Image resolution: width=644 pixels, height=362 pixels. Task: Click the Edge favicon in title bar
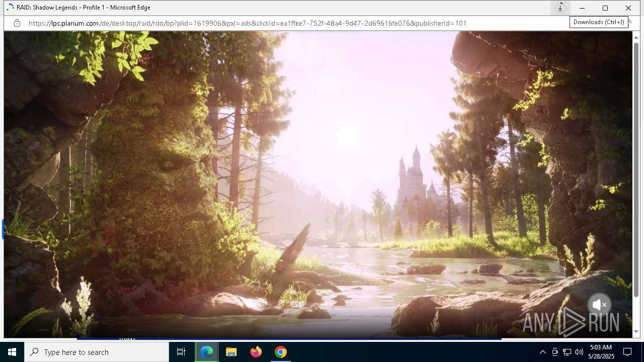10,8
